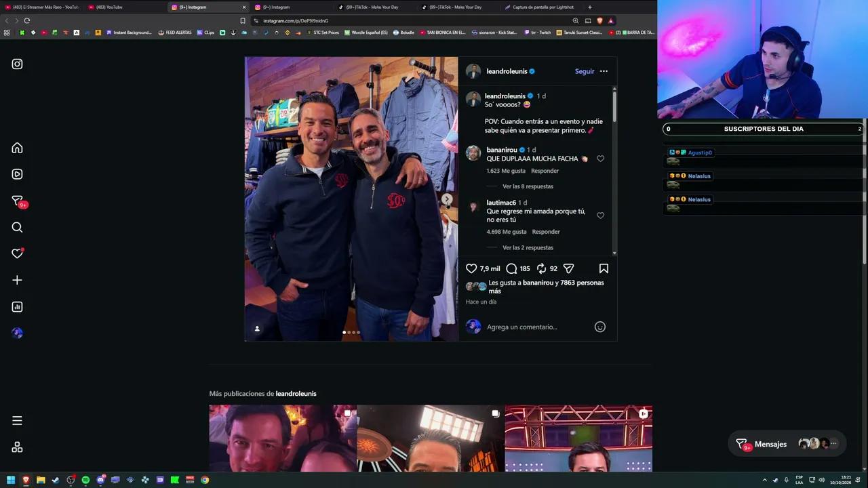Open the Mensajes floating chat button

787,444
